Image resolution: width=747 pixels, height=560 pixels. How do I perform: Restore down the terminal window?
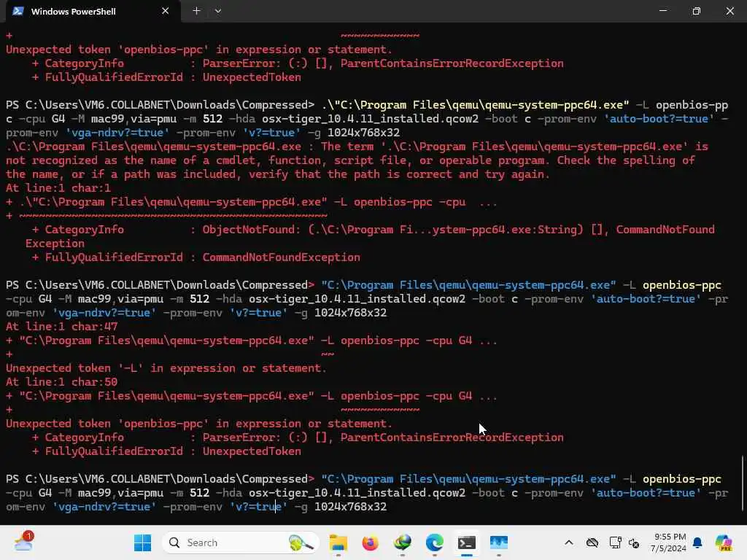(x=697, y=10)
